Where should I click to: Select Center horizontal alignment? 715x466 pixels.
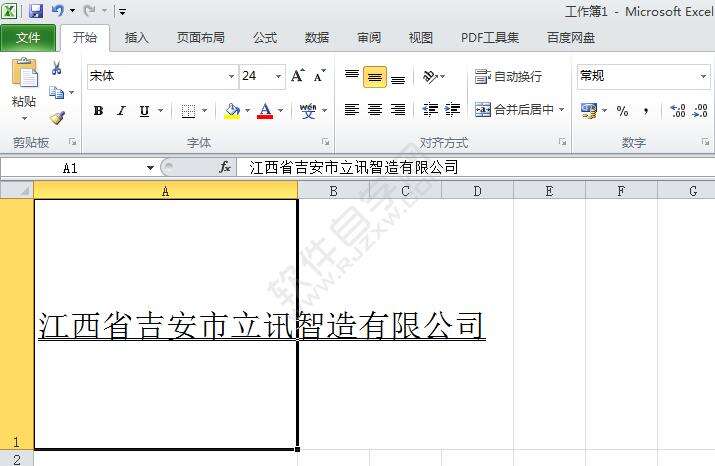[375, 110]
